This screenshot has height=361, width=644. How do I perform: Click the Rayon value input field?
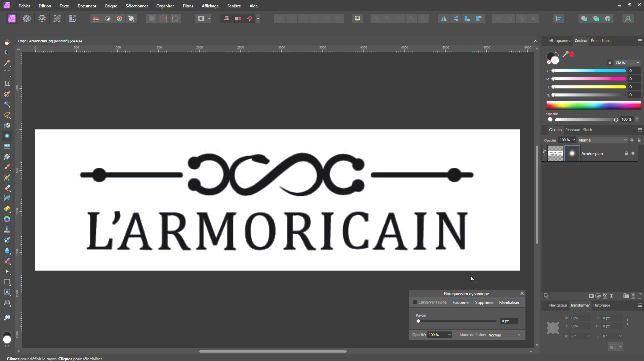[x=509, y=321]
